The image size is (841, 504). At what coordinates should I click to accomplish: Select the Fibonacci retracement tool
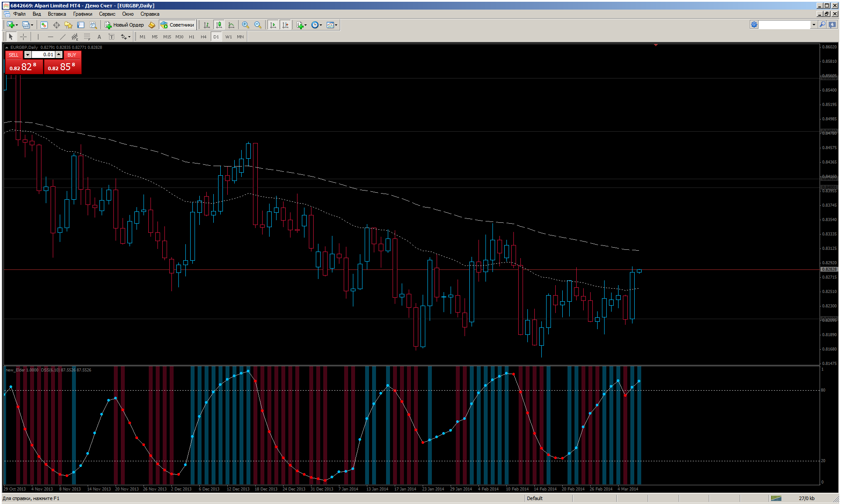[87, 37]
